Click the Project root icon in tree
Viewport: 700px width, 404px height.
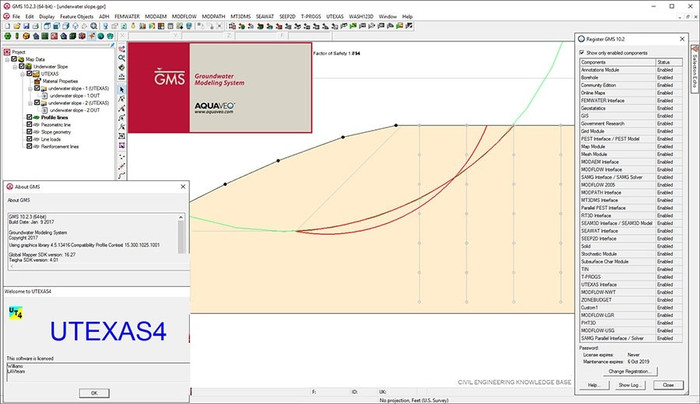(8, 51)
